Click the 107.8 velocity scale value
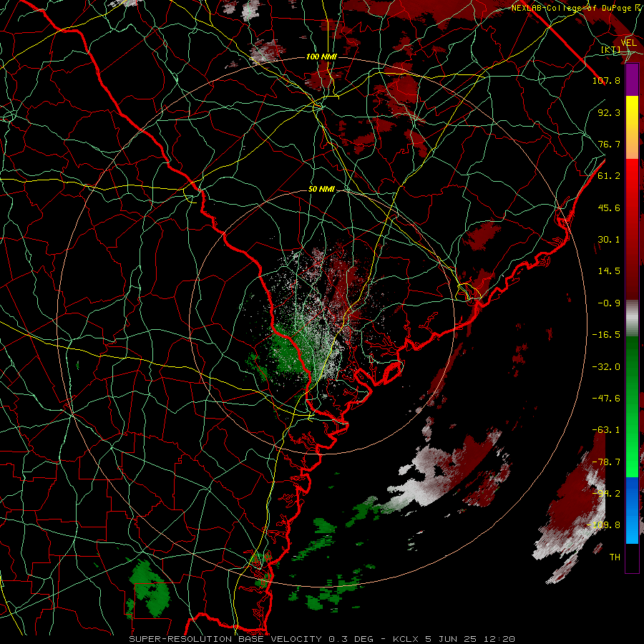This screenshot has height=644, width=644. pos(606,80)
